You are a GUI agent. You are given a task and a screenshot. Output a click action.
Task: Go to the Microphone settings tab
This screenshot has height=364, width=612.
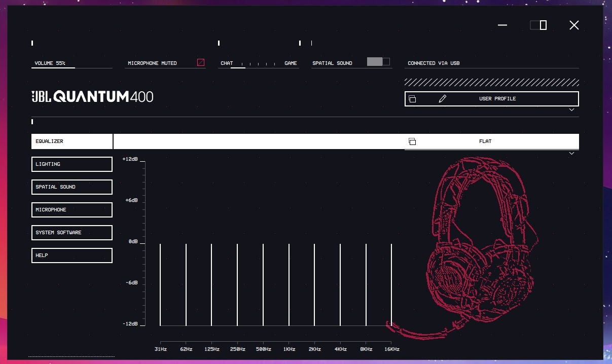click(x=72, y=210)
